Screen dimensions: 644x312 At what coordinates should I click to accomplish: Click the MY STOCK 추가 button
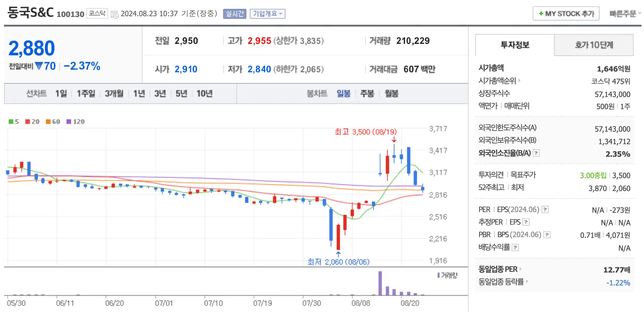[x=566, y=14]
